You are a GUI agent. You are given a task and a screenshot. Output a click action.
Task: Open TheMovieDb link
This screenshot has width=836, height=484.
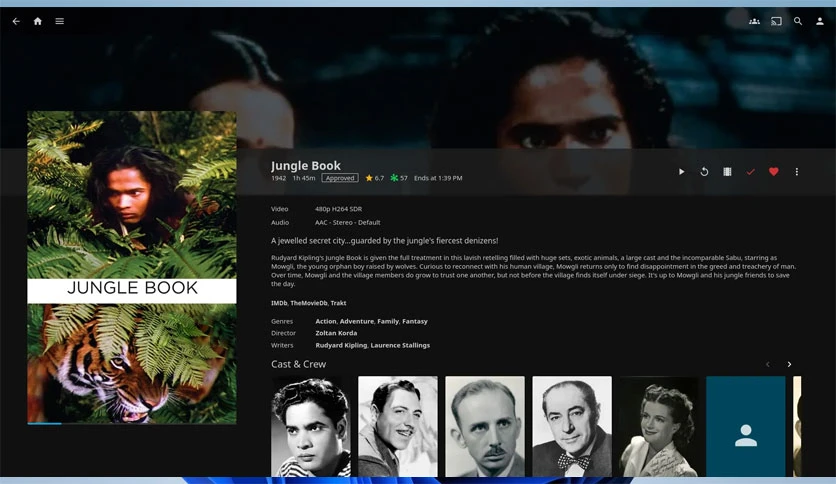coord(309,303)
